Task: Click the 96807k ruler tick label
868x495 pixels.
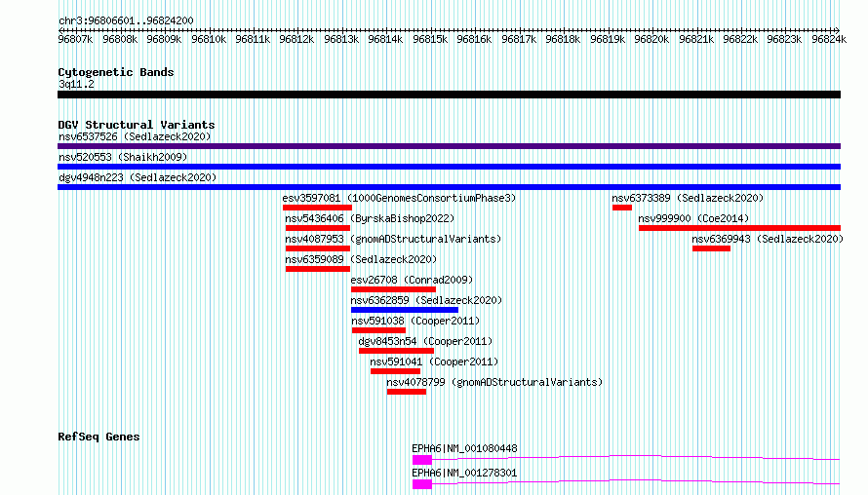Action: coord(75,39)
